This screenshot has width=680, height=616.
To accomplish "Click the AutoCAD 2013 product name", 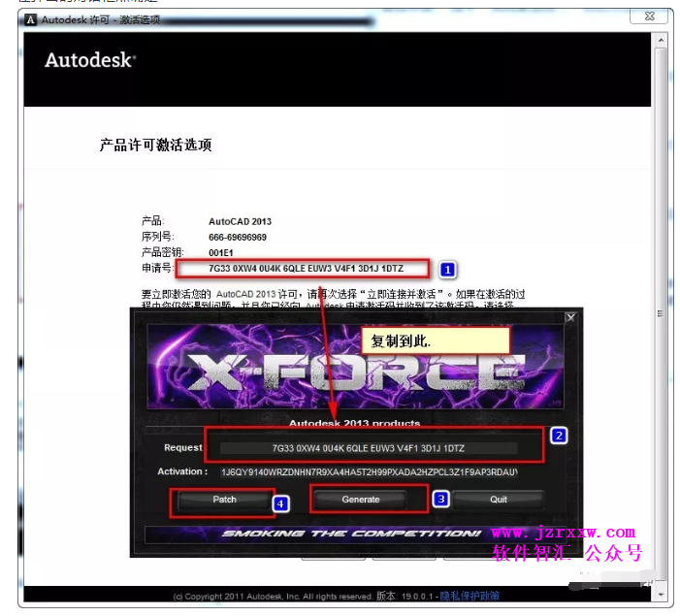I will [x=240, y=222].
